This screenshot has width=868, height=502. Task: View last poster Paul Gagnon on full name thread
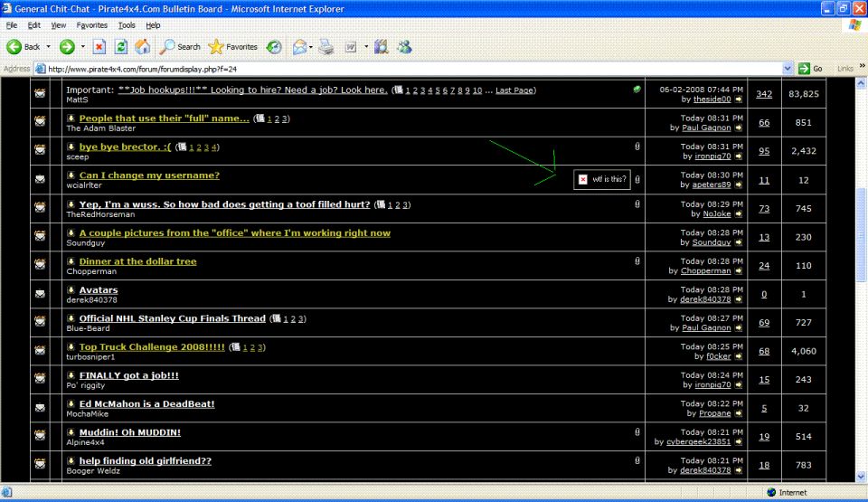click(706, 128)
